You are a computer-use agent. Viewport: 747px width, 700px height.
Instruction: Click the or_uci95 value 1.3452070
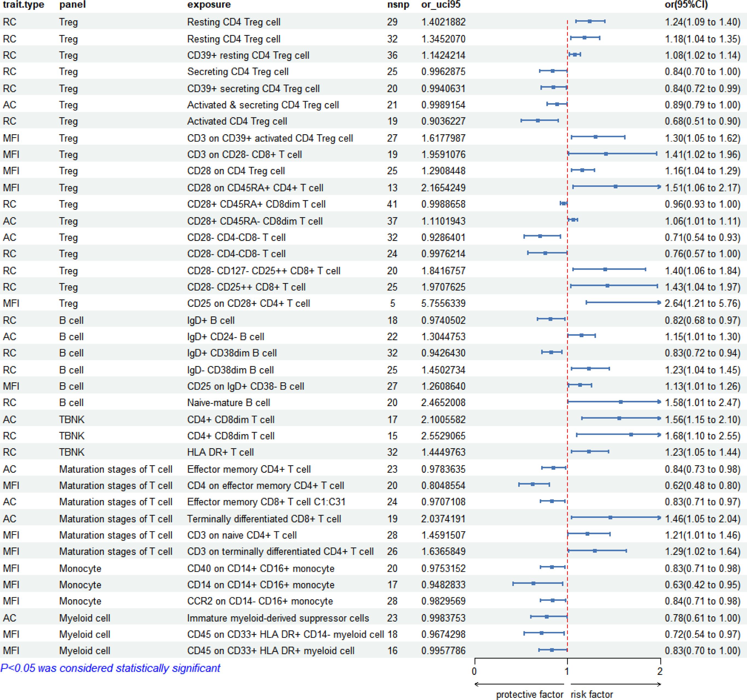click(x=443, y=39)
